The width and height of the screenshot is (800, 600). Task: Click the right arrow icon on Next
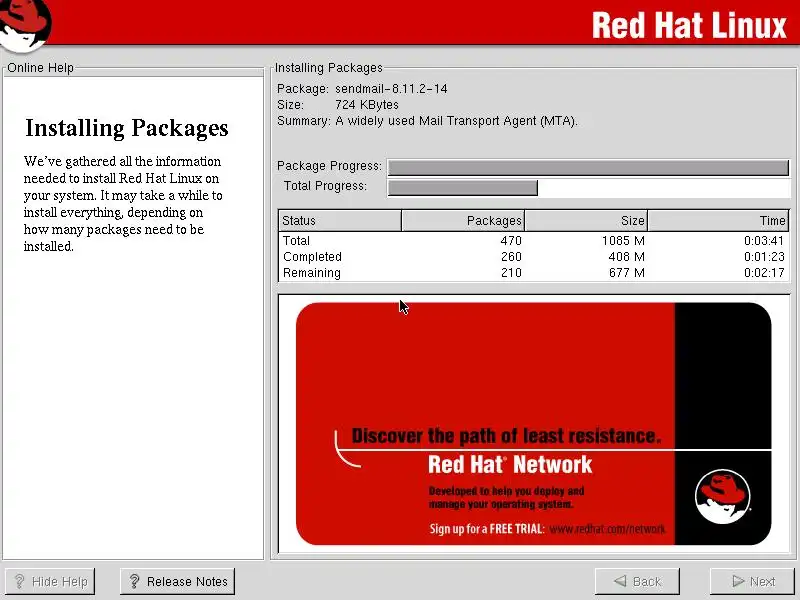pos(738,581)
